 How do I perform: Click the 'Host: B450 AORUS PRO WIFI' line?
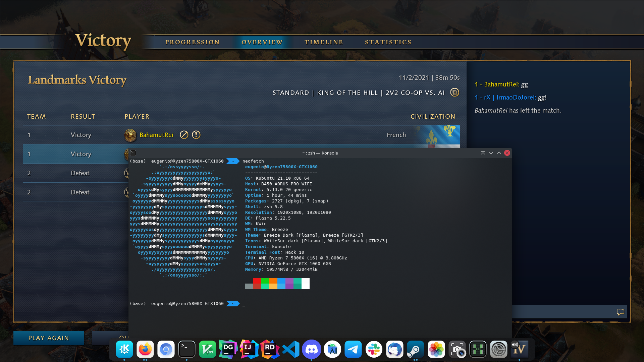tap(278, 184)
